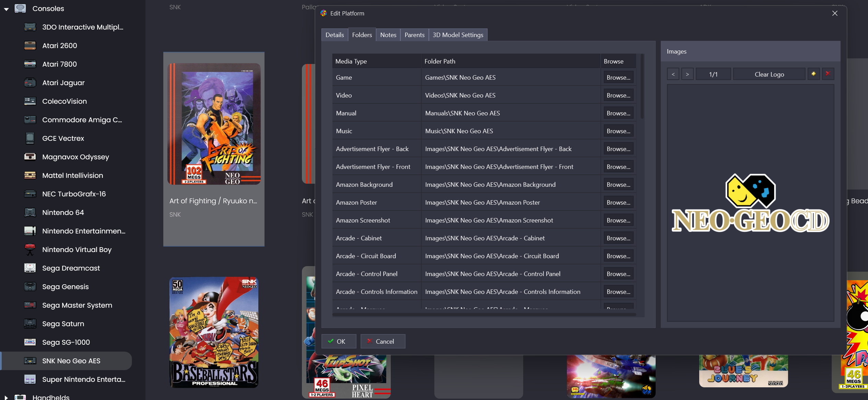Select the Super Nintendo Entertainment icon

30,379
